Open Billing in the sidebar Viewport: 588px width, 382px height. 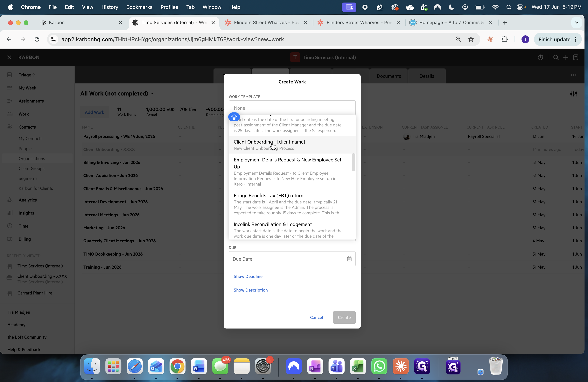(x=25, y=239)
